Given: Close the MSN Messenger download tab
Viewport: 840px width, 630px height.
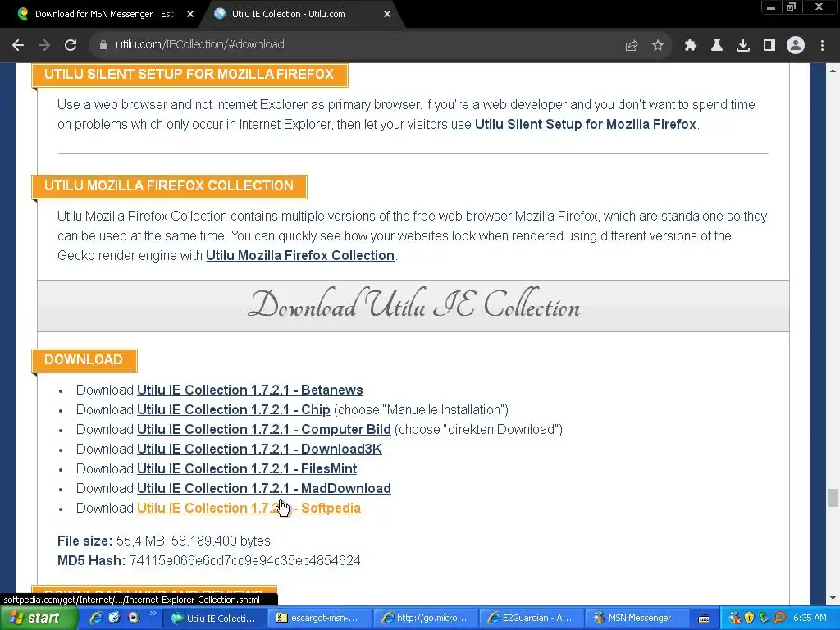Looking at the screenshot, I should 190,15.
